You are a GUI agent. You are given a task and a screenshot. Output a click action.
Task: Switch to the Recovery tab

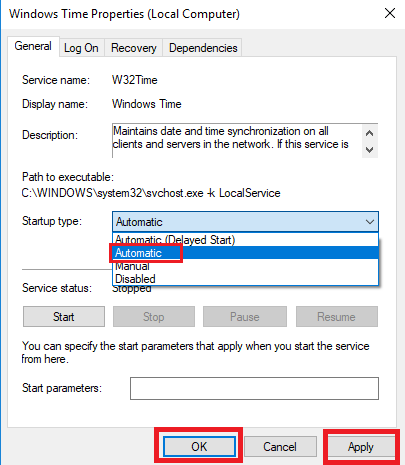pyautogui.click(x=134, y=48)
